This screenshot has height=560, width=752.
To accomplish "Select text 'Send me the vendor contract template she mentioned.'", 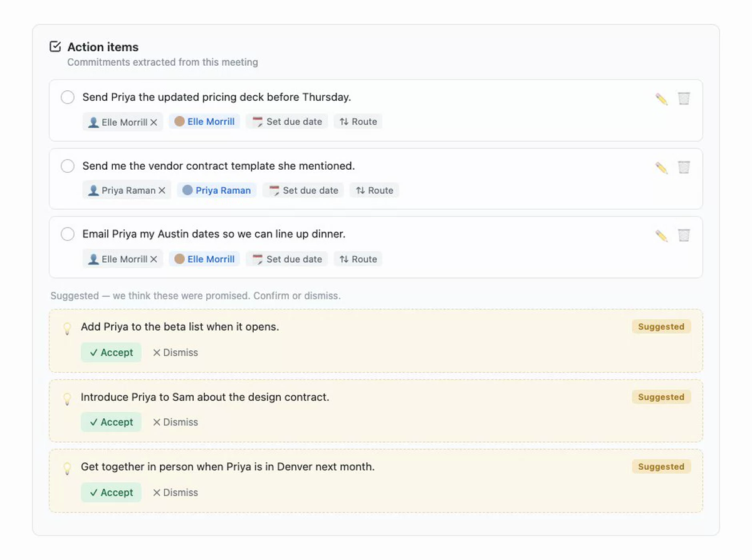I will tap(219, 166).
